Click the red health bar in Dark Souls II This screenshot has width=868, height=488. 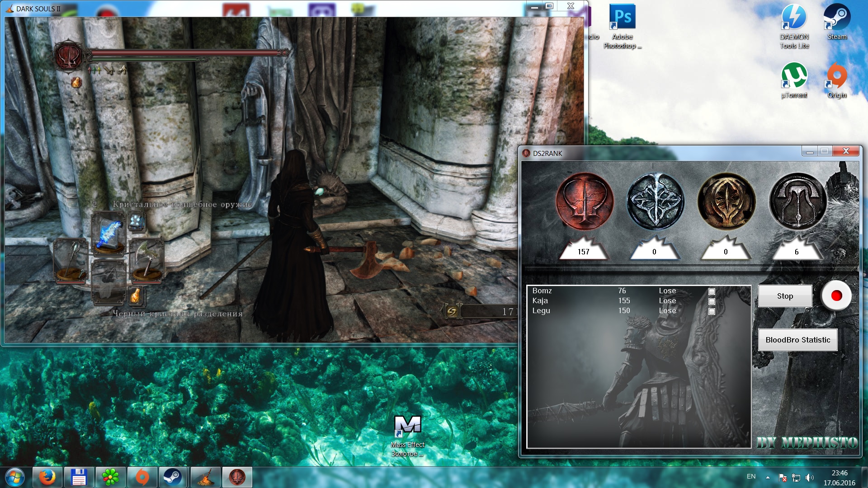pyautogui.click(x=188, y=53)
